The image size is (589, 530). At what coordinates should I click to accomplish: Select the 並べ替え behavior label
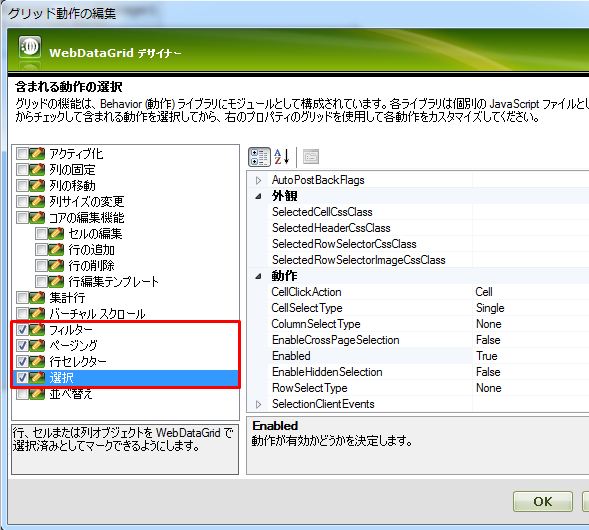pyautogui.click(x=71, y=394)
